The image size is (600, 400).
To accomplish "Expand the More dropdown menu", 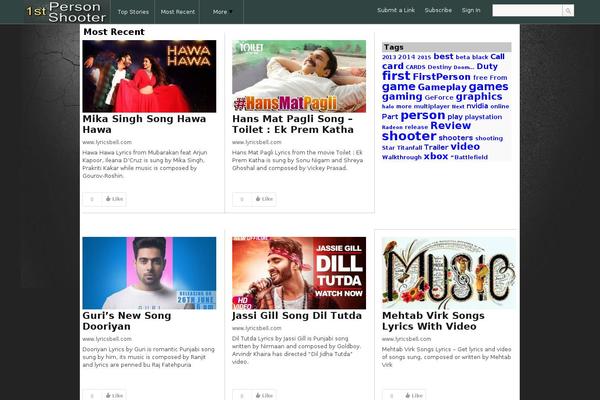I will [x=222, y=12].
